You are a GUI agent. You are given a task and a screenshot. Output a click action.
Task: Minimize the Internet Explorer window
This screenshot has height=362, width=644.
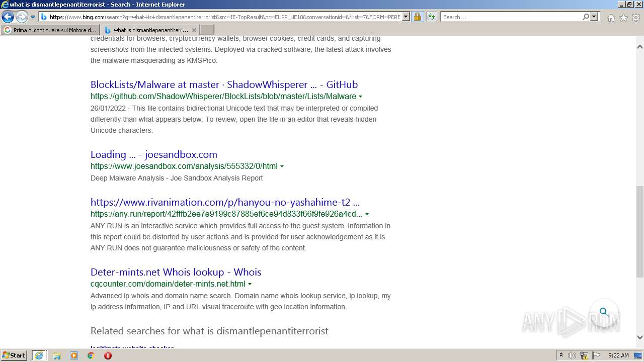tap(621, 5)
